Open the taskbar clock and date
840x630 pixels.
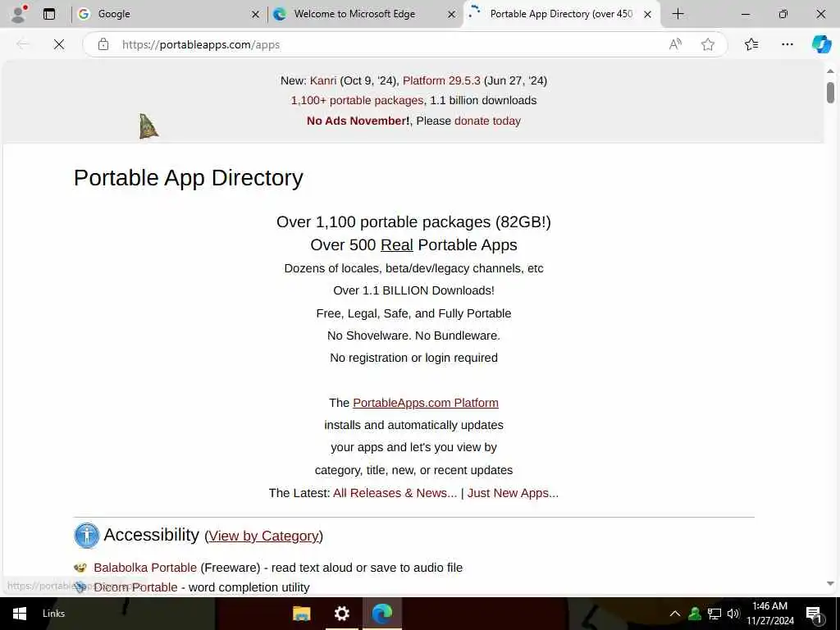point(769,614)
